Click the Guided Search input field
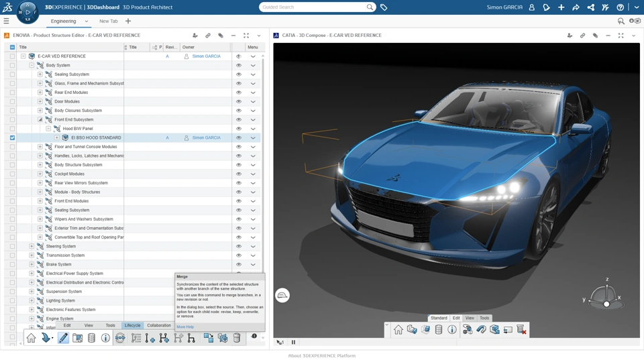The image size is (644, 362). (313, 7)
